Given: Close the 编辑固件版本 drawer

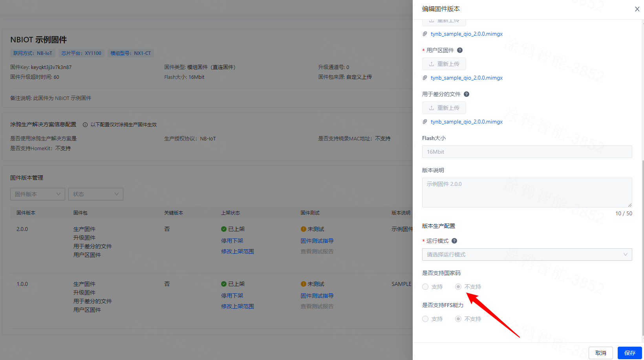Looking at the screenshot, I should [x=637, y=9].
